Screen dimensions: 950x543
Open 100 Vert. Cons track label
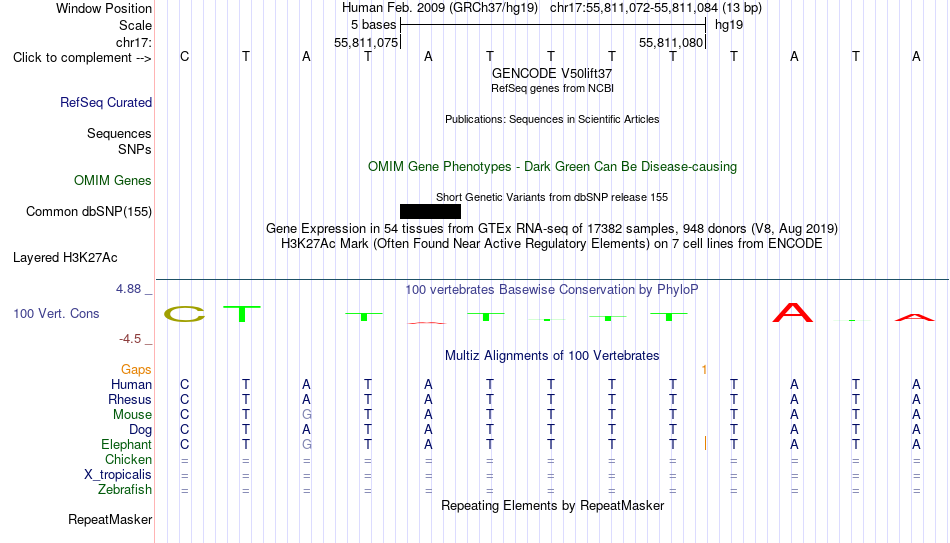(56, 313)
